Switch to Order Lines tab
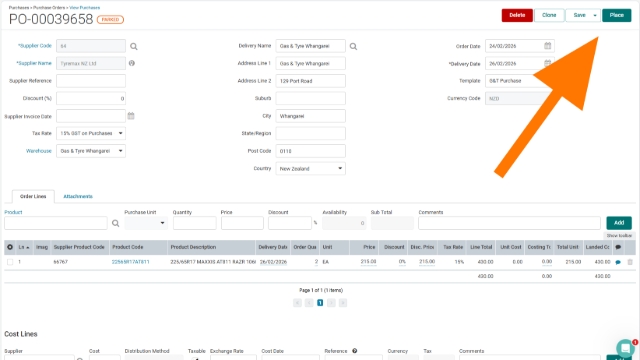 click(33, 196)
